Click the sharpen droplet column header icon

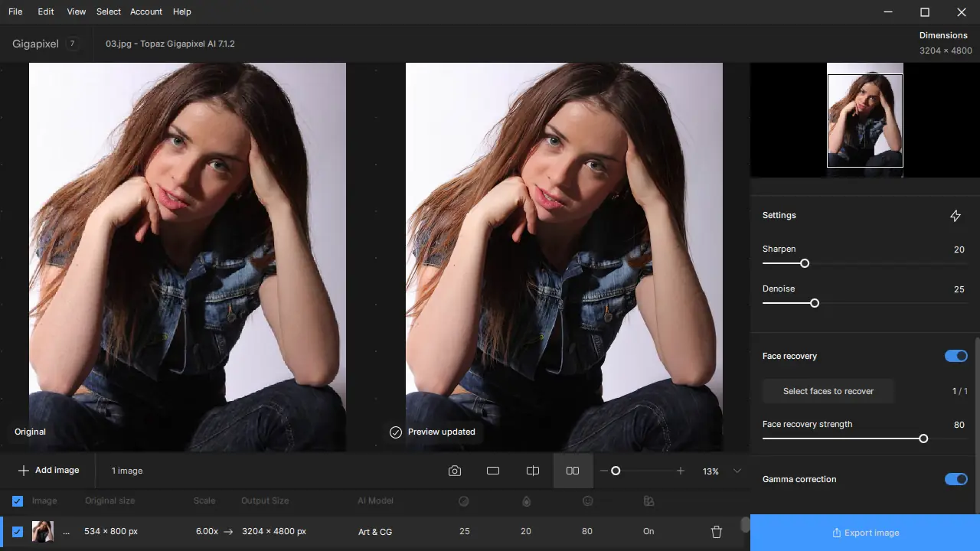(526, 501)
